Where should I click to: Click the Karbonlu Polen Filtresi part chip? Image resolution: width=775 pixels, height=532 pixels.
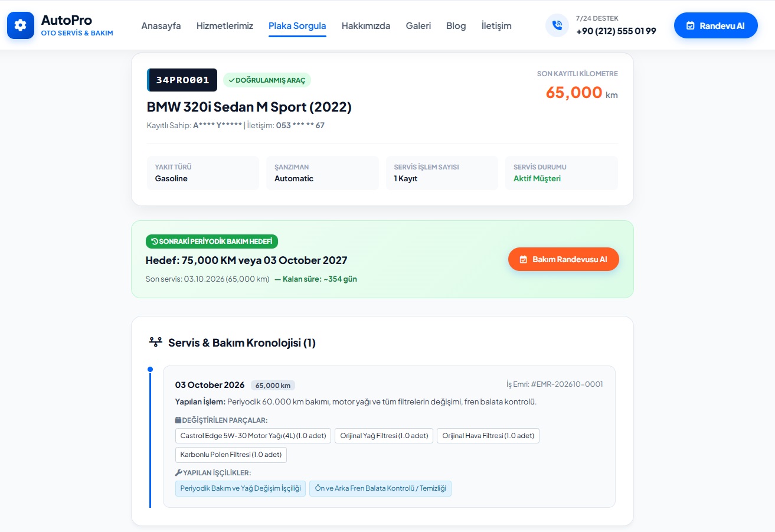pyautogui.click(x=231, y=455)
